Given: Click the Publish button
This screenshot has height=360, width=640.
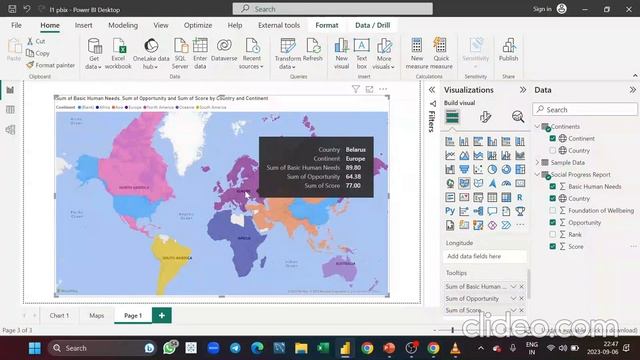Looking at the screenshot, I should [509, 50].
